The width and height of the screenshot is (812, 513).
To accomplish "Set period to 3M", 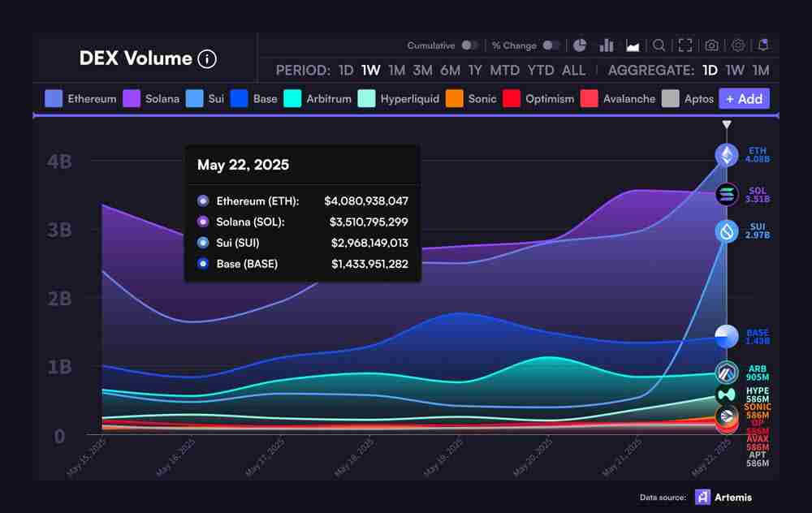I will click(x=422, y=71).
